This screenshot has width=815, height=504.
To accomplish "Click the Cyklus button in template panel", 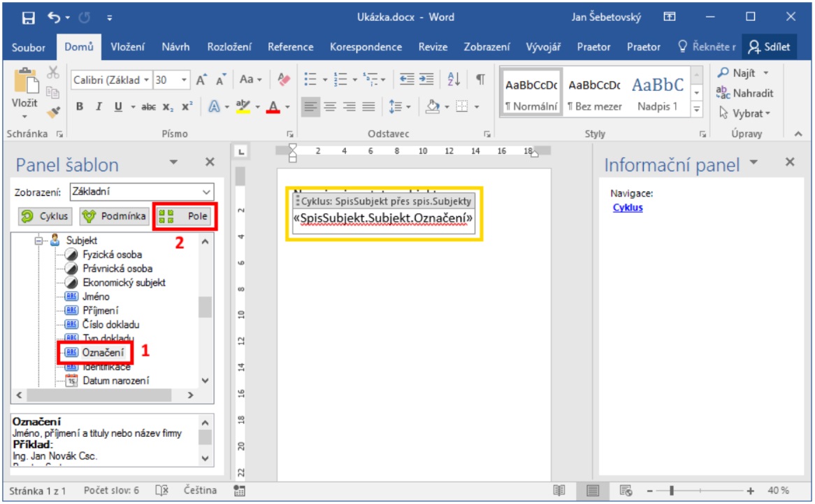I will pos(45,217).
